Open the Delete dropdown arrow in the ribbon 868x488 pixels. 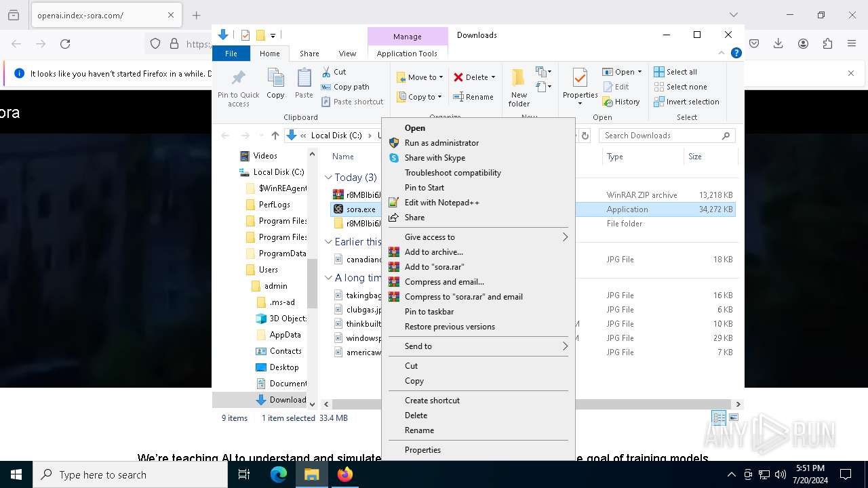pos(493,77)
